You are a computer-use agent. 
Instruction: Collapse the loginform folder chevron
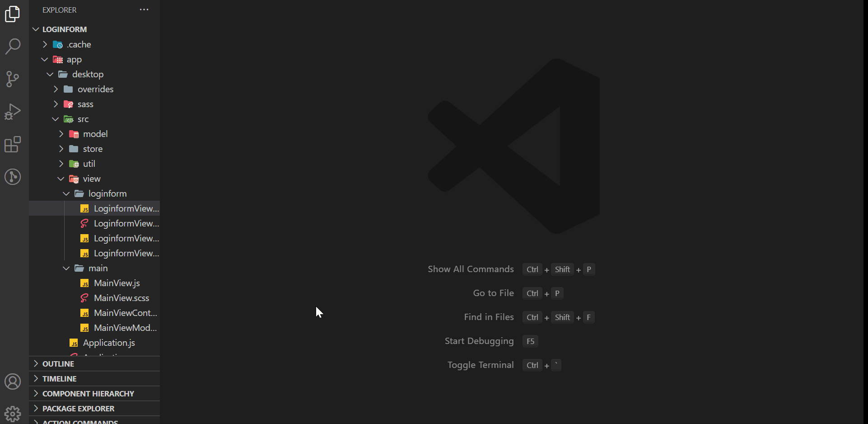pos(66,193)
